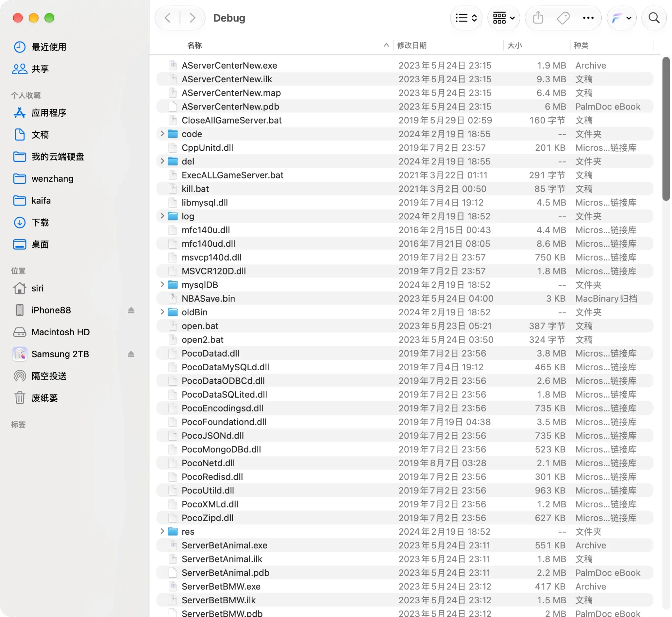Image resolution: width=672 pixels, height=617 pixels.
Task: Select ServerBetAnimal.exe file
Action: (x=405, y=545)
